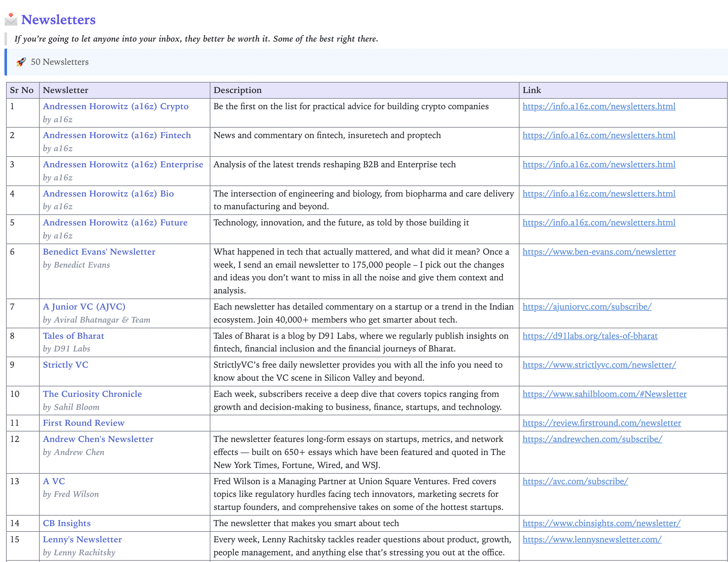Follow the d91labs.org/tales-of-bharat URL
This screenshot has width=728, height=562.
pos(590,336)
